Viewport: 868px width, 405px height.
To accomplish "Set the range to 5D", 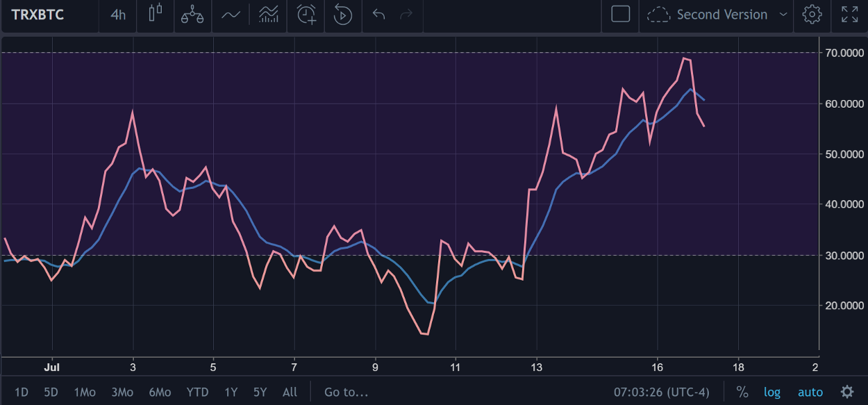I will (51, 392).
